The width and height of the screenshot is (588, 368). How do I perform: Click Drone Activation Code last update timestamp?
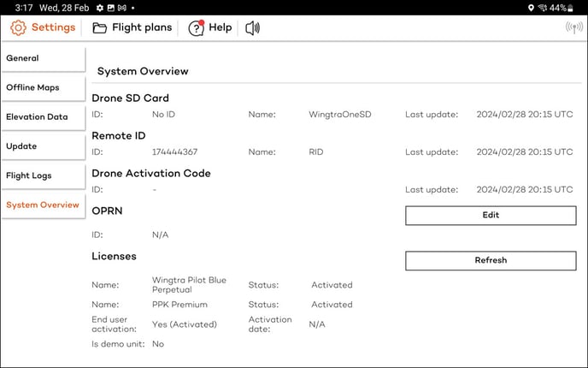point(525,190)
